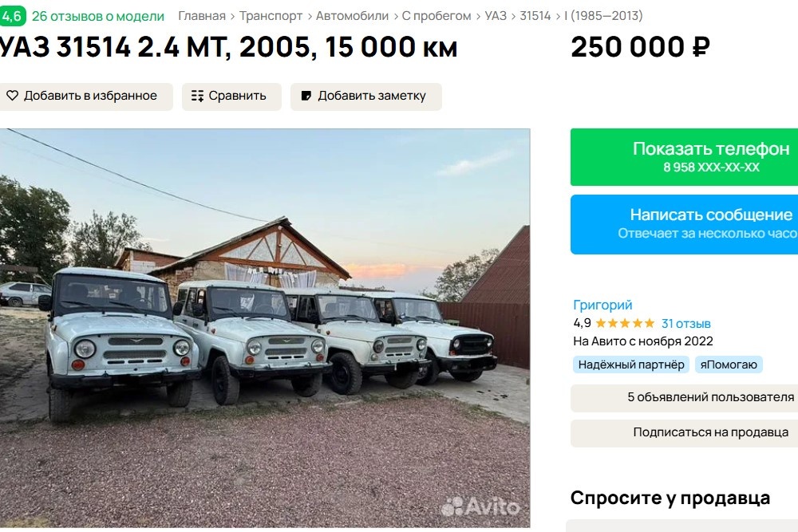This screenshot has width=798, height=532.
Task: Click the compare icon on Сравнить button
Action: (x=197, y=96)
